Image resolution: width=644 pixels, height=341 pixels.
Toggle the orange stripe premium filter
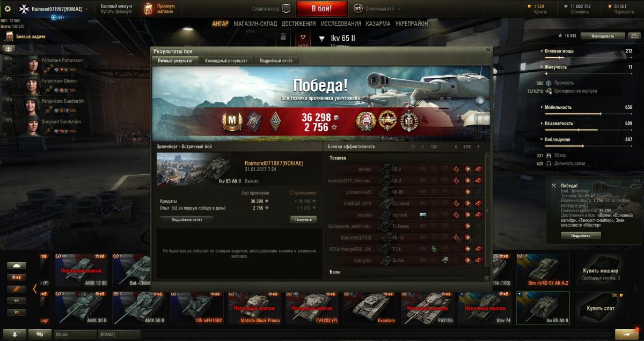tap(17, 289)
